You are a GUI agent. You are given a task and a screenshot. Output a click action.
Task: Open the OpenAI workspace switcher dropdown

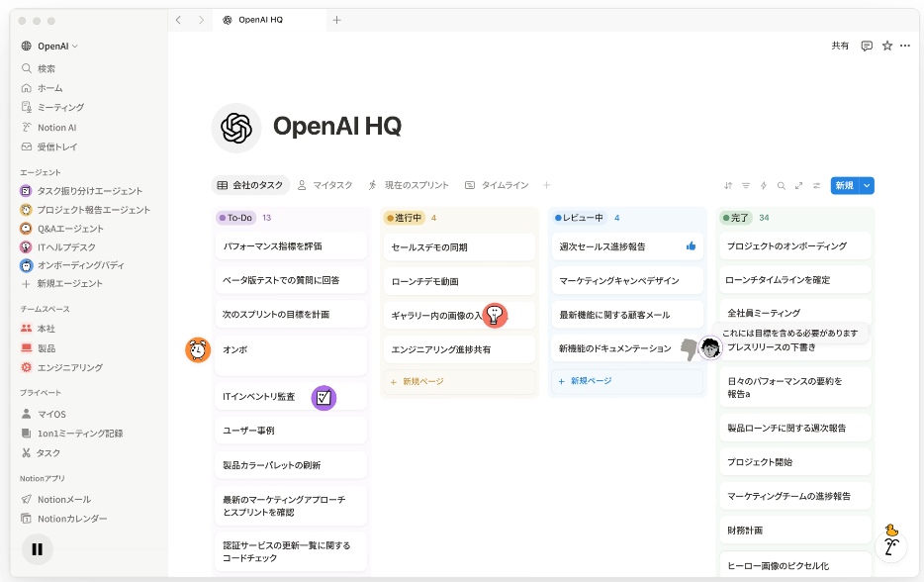tap(50, 46)
